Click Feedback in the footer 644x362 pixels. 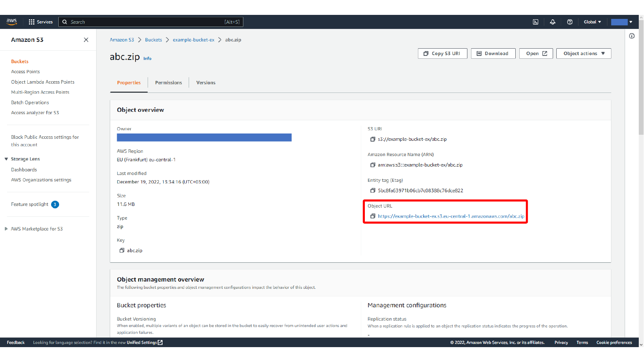16,343
